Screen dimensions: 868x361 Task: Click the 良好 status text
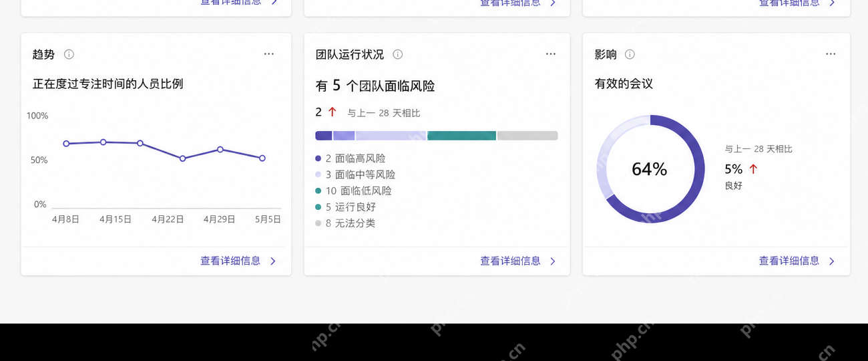tap(733, 186)
